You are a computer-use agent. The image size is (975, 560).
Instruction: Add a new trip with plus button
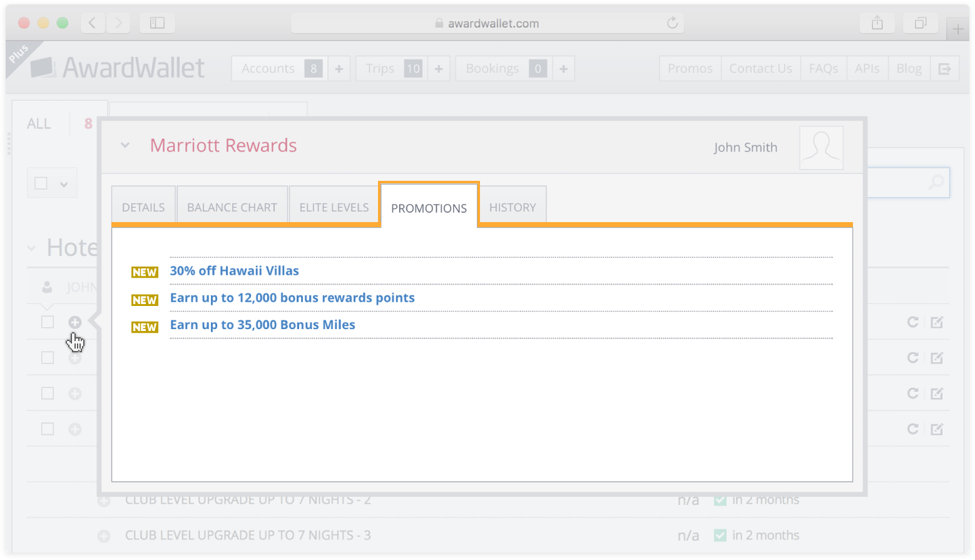(439, 69)
